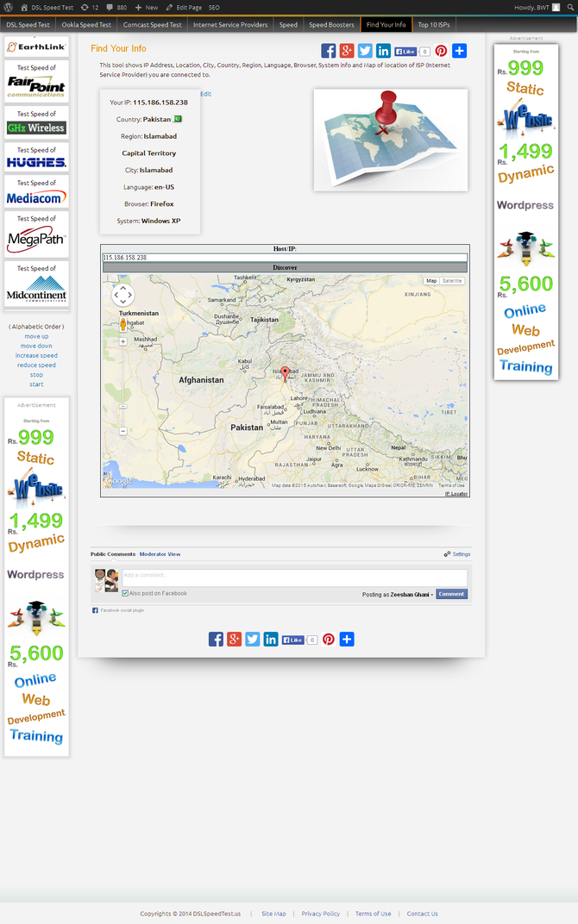Click the world map pushpin image
The height and width of the screenshot is (924, 578).
click(x=391, y=140)
